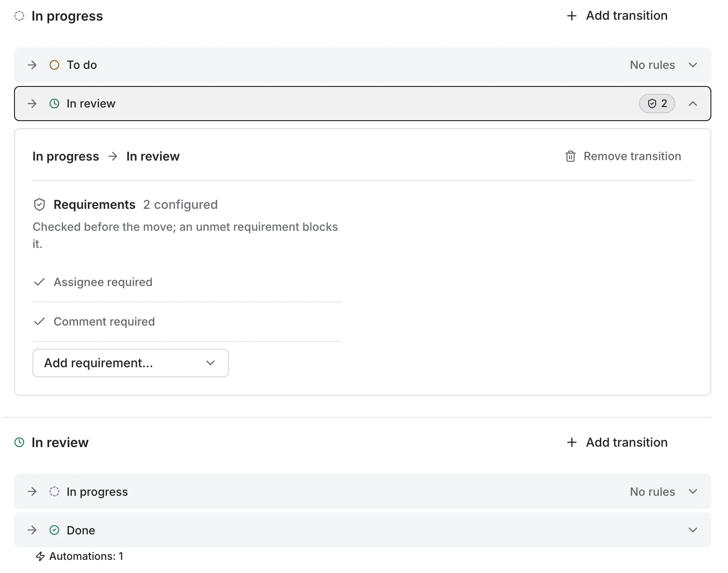Click the Comment required requirement

[x=104, y=322]
